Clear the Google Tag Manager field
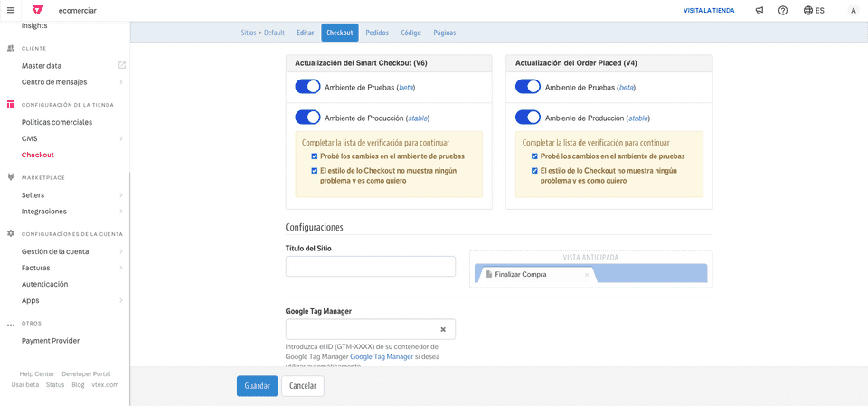 pos(443,329)
